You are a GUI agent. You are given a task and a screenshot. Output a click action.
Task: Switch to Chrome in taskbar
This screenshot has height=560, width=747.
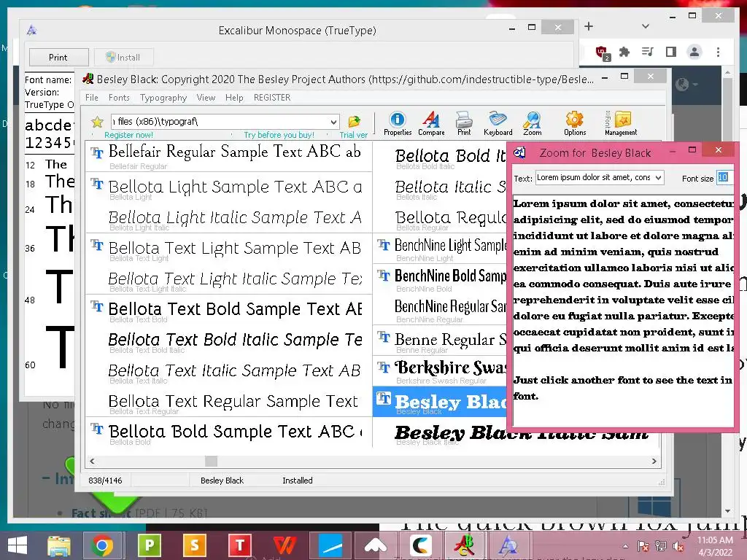click(x=102, y=545)
